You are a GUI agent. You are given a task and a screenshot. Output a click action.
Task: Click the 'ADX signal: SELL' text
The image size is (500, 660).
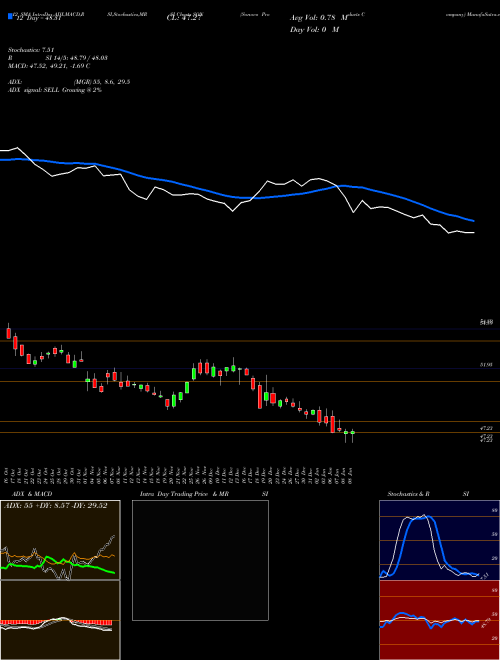(34, 90)
